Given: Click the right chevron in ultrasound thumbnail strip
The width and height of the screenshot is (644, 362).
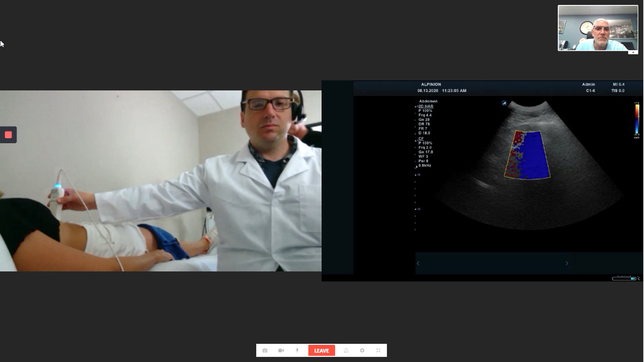Looking at the screenshot, I should pyautogui.click(x=567, y=263).
